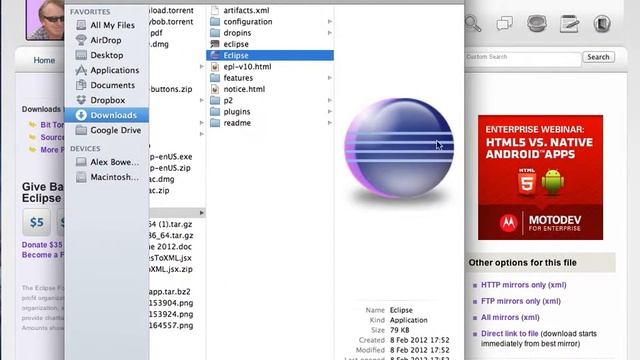This screenshot has width=640, height=360.
Task: Click the magnifier icon on webpage
Action: tap(473, 23)
